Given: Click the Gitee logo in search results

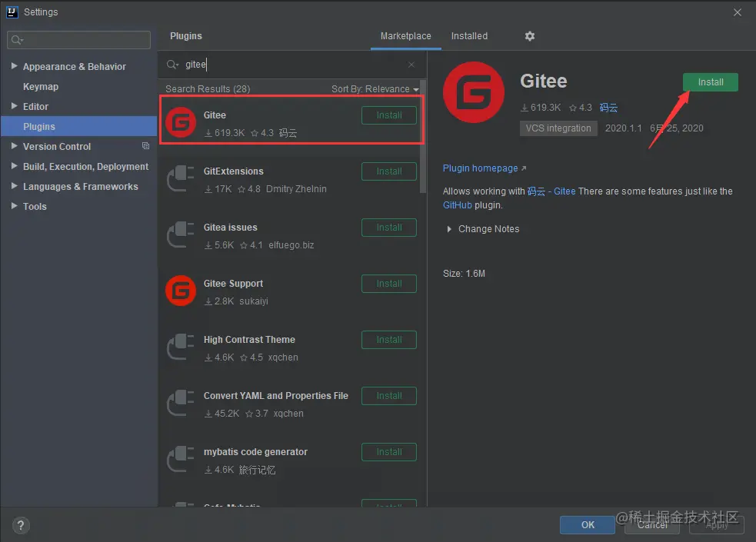Looking at the screenshot, I should tap(181, 122).
